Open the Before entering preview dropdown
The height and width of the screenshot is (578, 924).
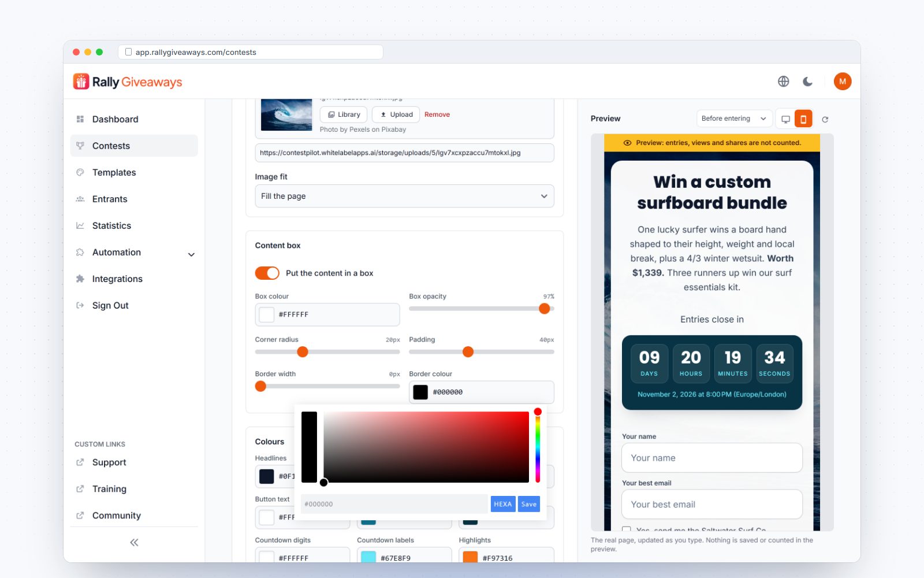point(734,118)
